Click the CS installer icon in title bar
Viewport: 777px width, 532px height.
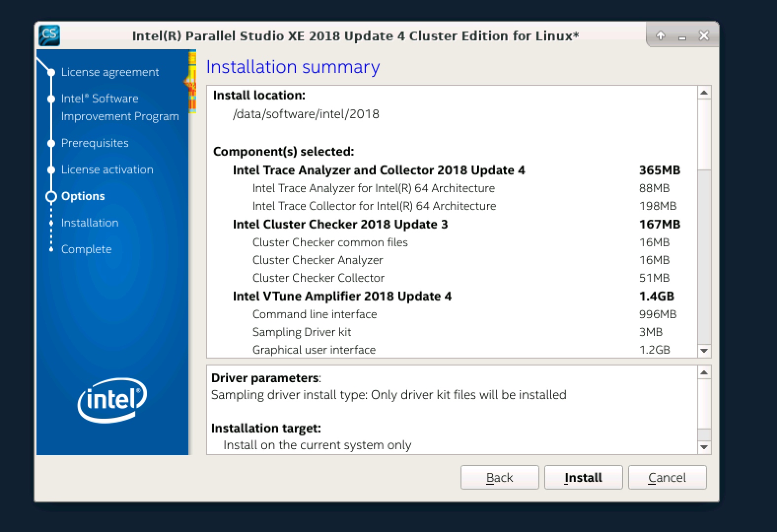click(49, 35)
